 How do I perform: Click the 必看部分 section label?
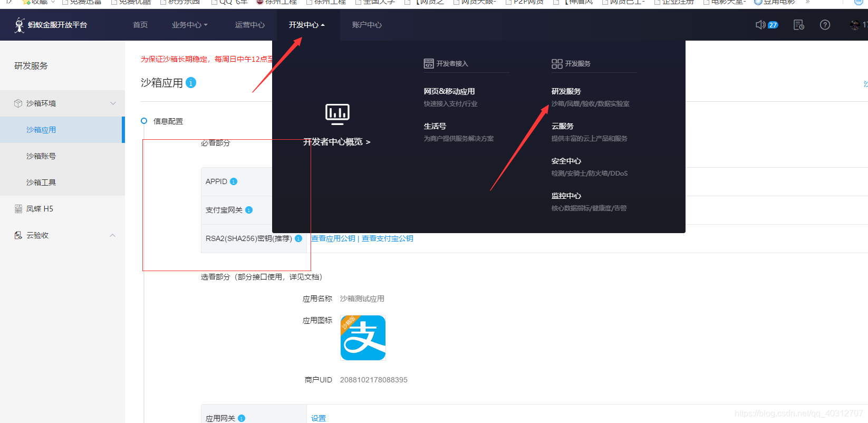(x=216, y=143)
